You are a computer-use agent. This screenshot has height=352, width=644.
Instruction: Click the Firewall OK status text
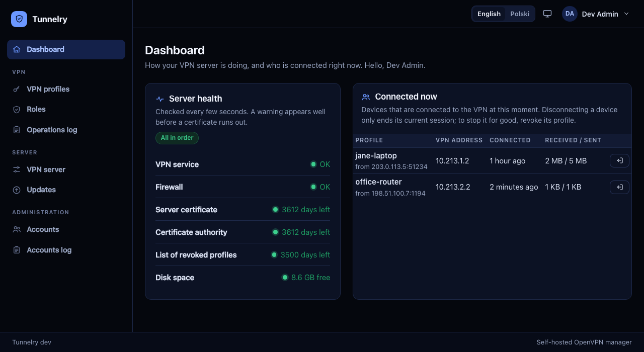325,187
